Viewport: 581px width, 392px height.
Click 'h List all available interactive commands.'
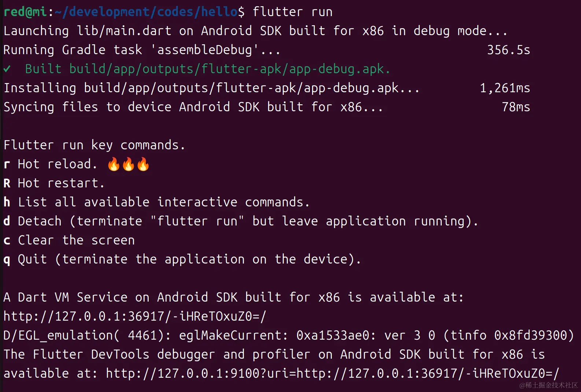pos(157,202)
